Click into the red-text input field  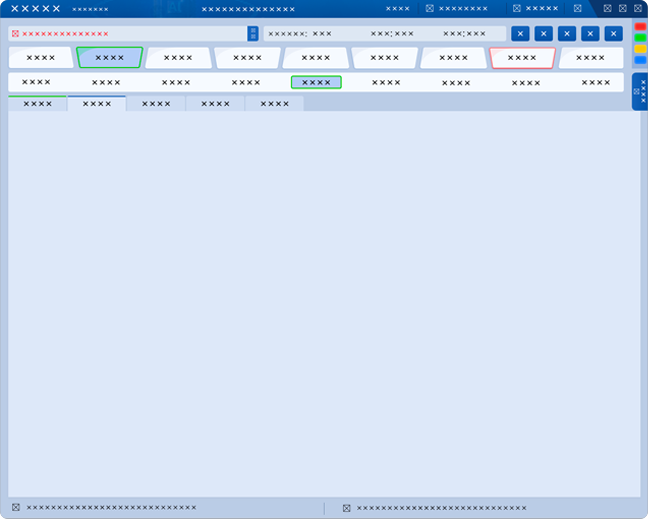pyautogui.click(x=128, y=33)
